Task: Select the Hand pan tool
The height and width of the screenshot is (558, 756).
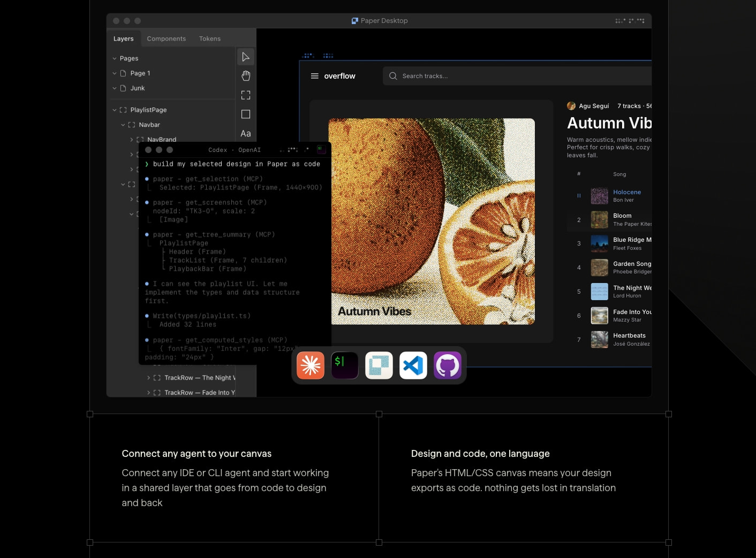Action: click(246, 76)
